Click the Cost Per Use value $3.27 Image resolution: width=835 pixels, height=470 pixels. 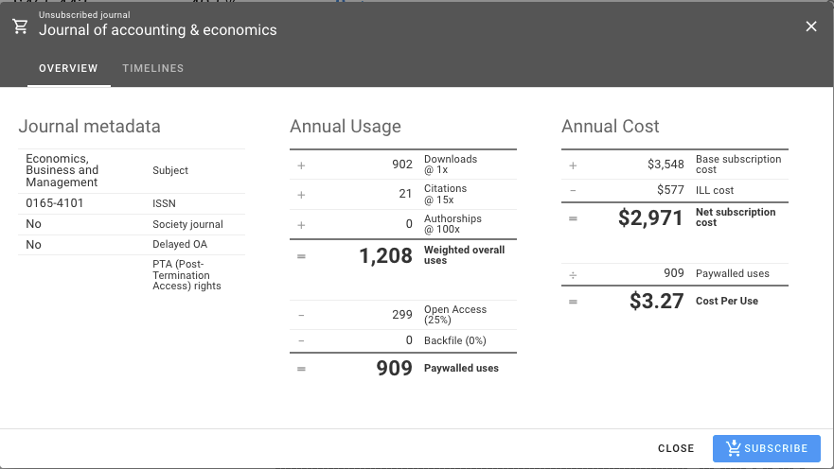657,301
